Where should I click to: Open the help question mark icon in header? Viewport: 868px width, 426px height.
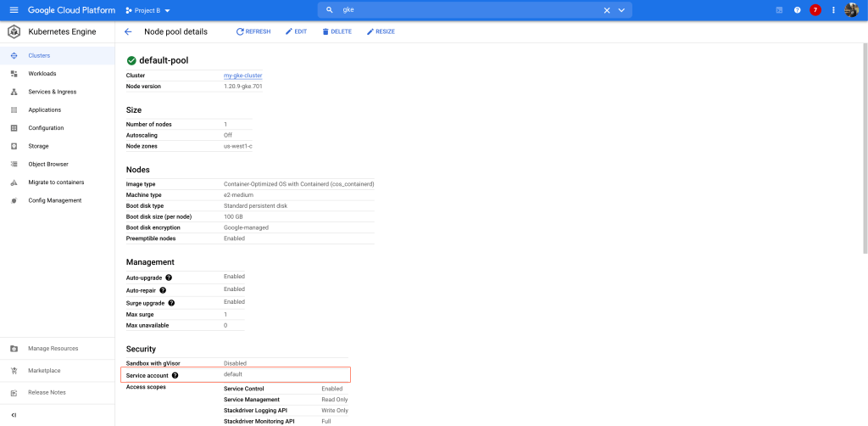797,10
